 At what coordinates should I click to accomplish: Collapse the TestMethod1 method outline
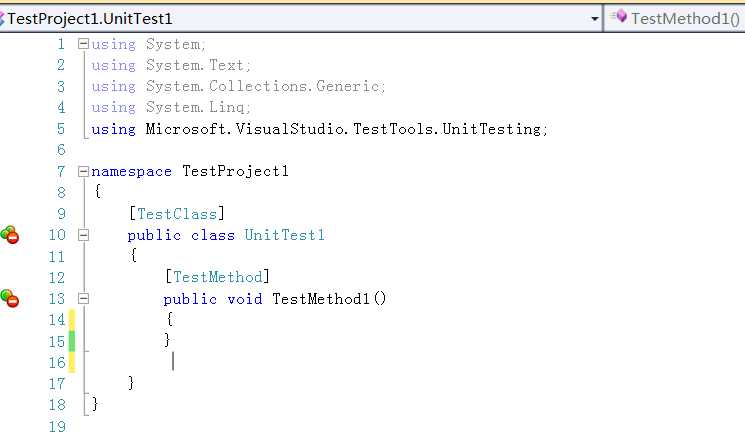click(x=83, y=298)
